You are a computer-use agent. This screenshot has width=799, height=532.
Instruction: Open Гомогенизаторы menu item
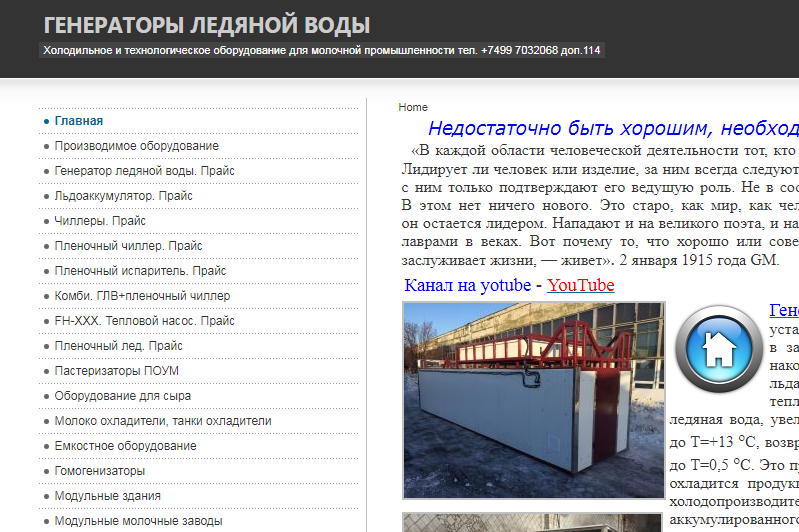(100, 470)
